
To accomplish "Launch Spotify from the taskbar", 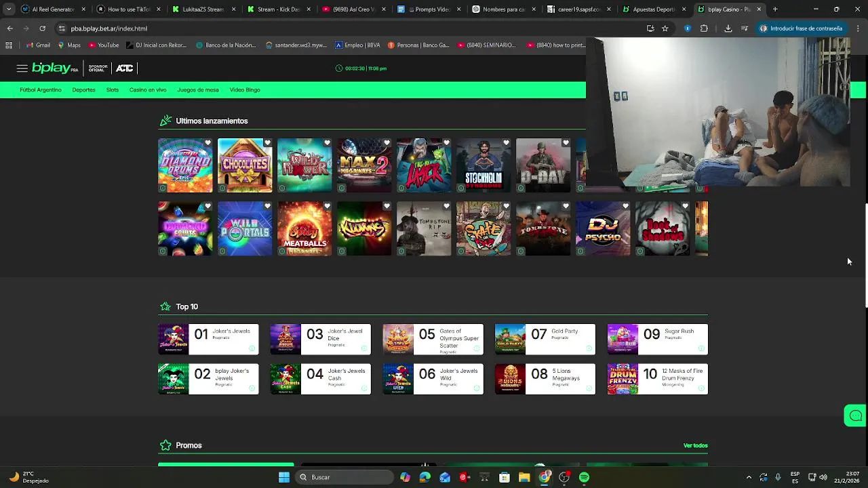I will (584, 477).
